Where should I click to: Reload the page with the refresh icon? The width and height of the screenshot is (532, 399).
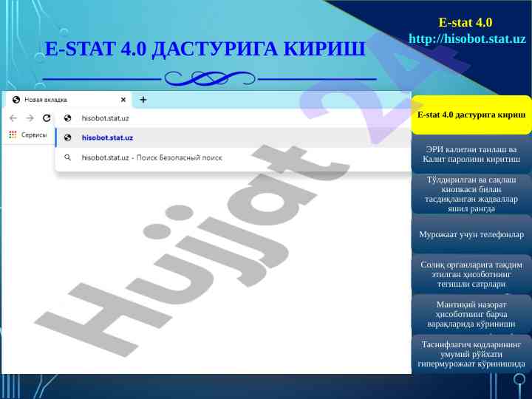point(47,118)
